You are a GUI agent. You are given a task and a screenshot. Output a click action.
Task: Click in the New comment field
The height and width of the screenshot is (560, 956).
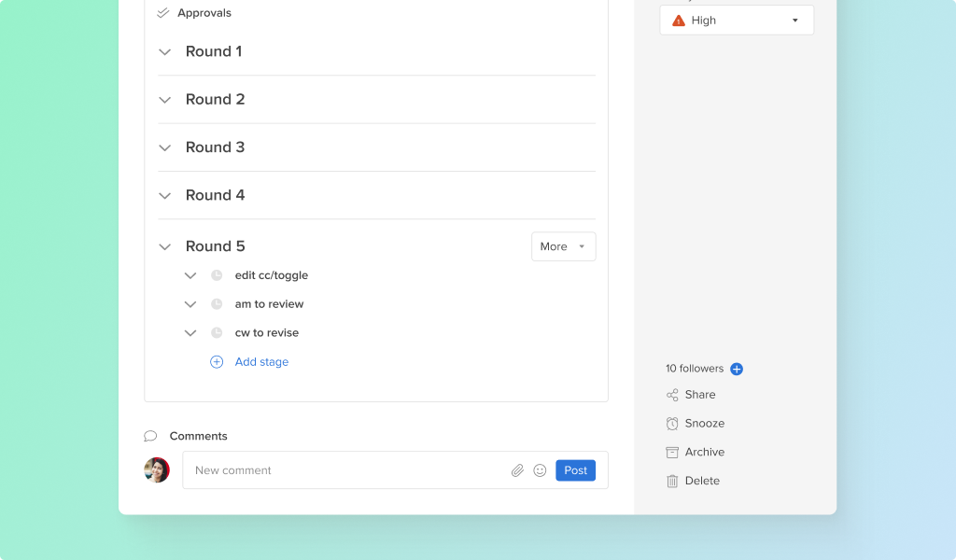click(x=345, y=470)
